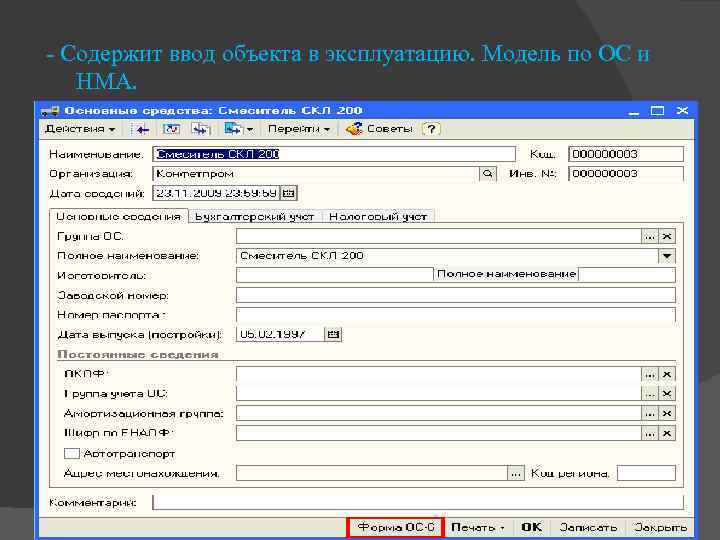Open selection for ОКОФ field
Image resolution: width=720 pixels, height=540 pixels.
point(649,374)
